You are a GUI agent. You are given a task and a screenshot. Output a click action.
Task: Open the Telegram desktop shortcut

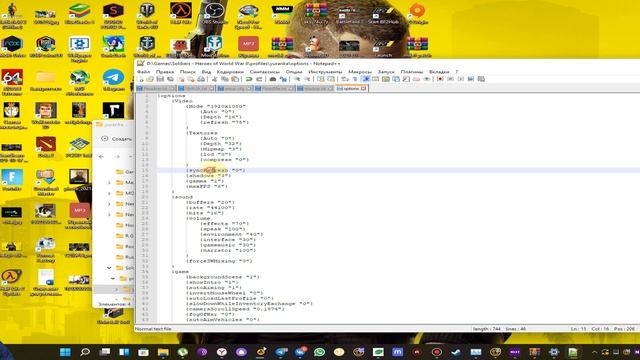(x=113, y=80)
